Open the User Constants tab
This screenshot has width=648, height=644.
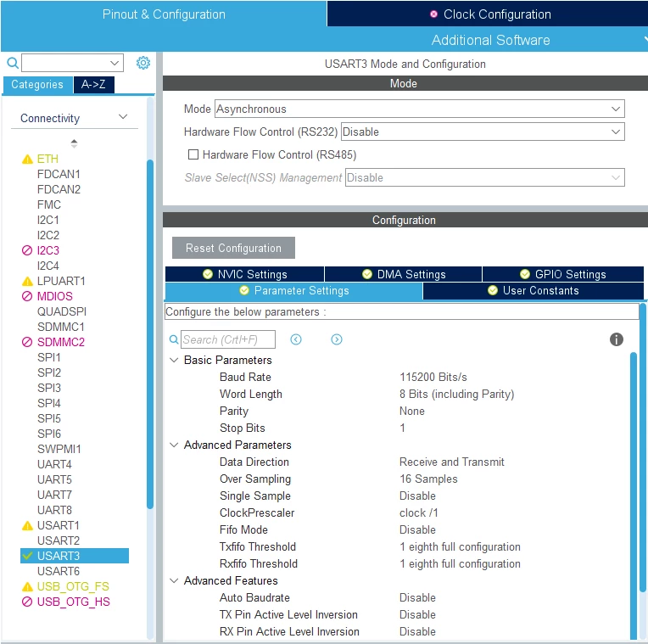(x=533, y=290)
